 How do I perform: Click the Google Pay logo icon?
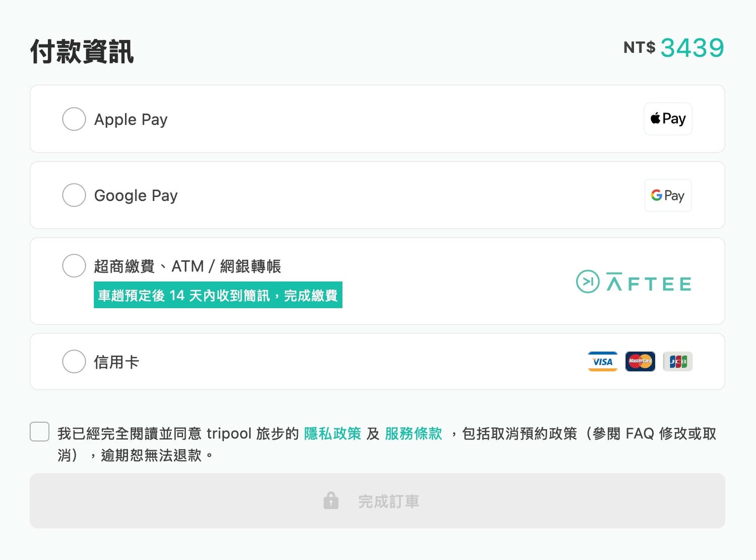[x=668, y=195]
